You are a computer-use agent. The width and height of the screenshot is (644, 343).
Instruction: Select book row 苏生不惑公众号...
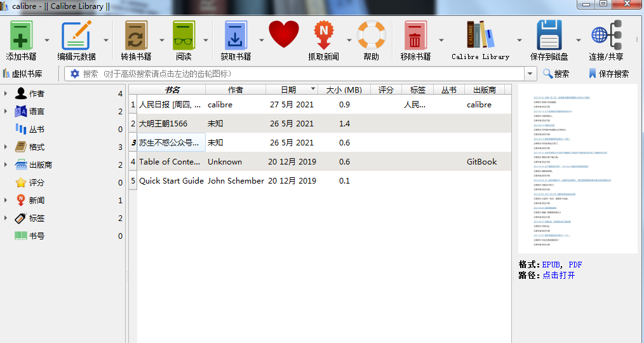(x=320, y=142)
